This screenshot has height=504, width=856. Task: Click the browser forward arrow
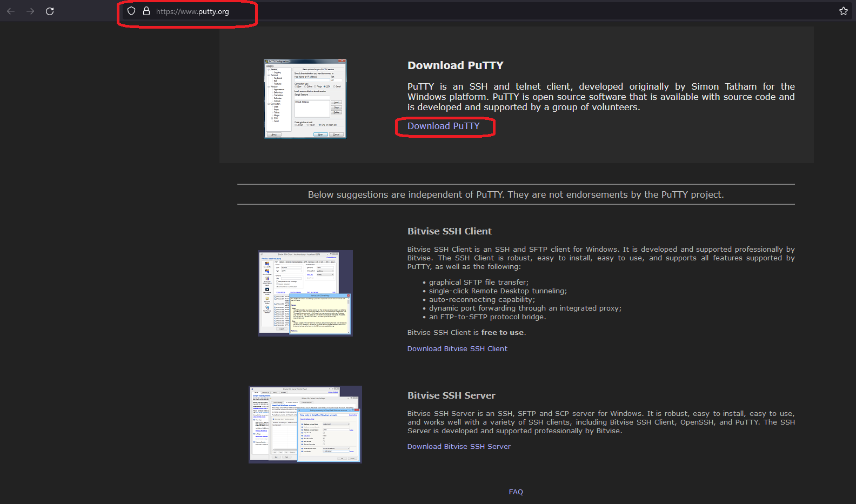coord(30,11)
